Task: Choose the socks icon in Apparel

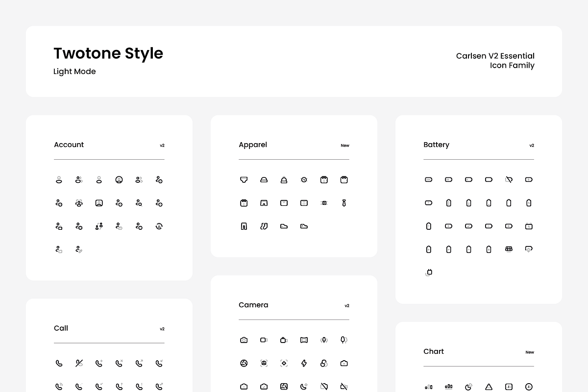Action: 264,226
